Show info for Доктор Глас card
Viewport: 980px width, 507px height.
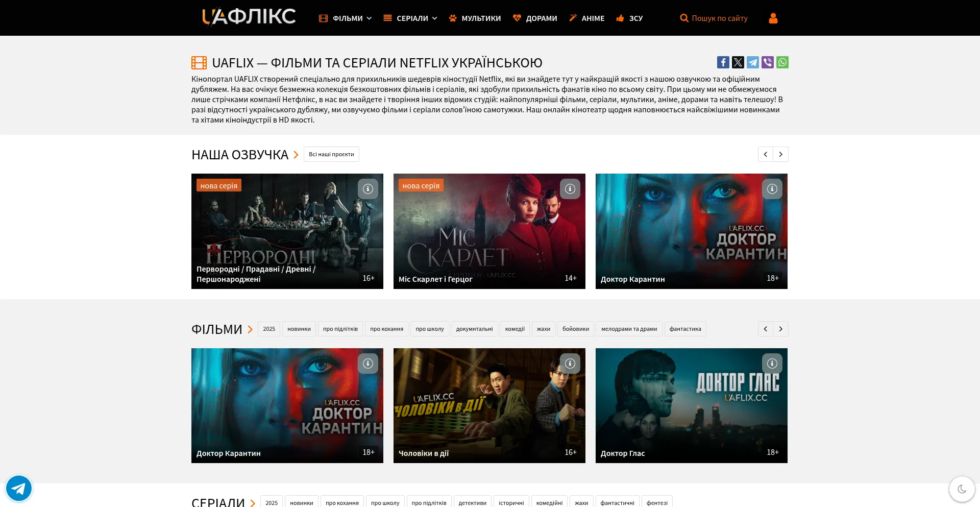772,364
